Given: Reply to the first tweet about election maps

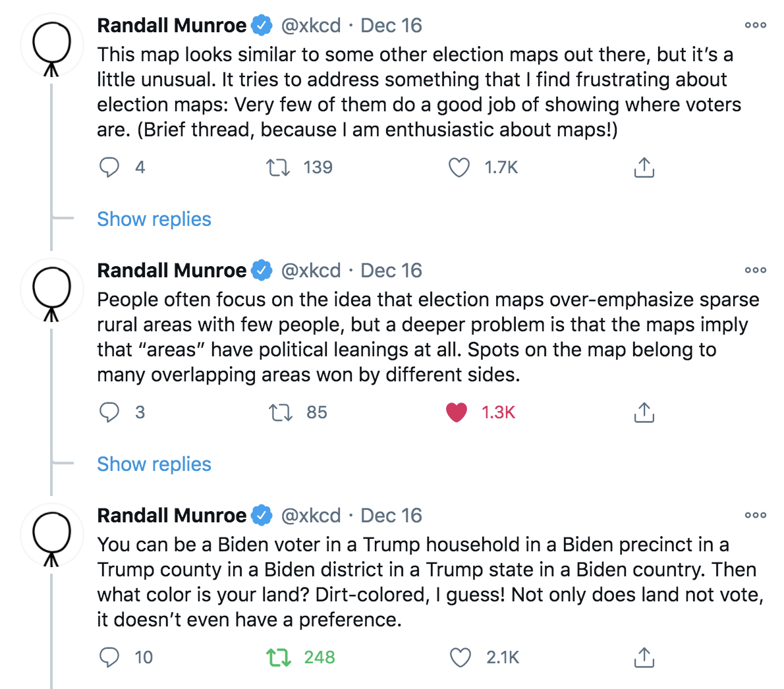Looking at the screenshot, I should pyautogui.click(x=109, y=167).
